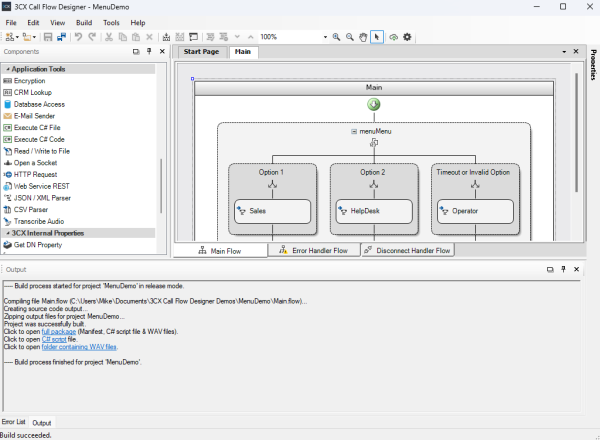Image resolution: width=600 pixels, height=440 pixels.
Task: Click the Zoom Out magnifier icon
Action: tap(350, 37)
